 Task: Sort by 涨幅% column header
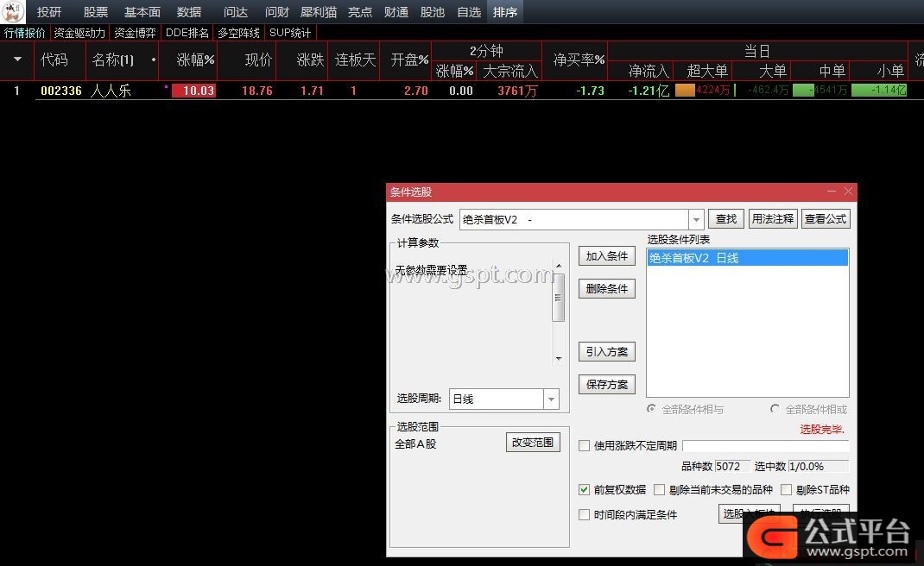[x=195, y=60]
